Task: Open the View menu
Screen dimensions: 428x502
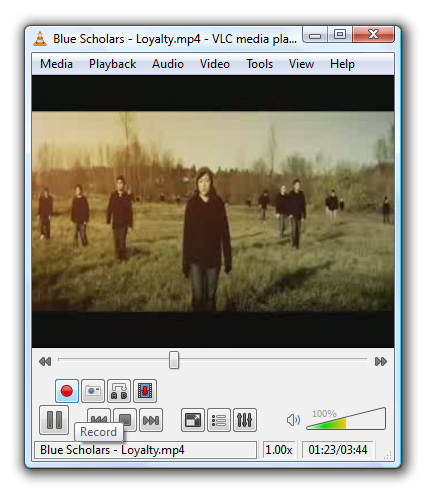Action: 301,64
